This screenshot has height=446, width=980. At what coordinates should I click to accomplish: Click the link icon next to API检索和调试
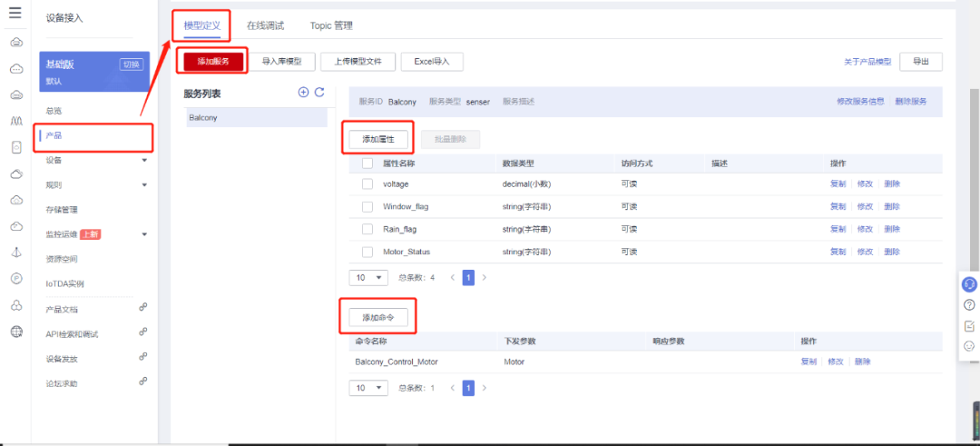[x=143, y=332]
